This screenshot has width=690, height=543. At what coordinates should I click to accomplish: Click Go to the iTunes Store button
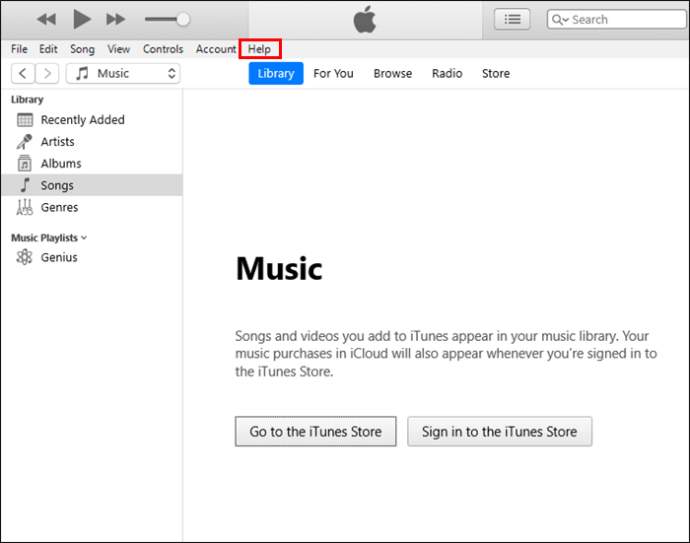(316, 431)
